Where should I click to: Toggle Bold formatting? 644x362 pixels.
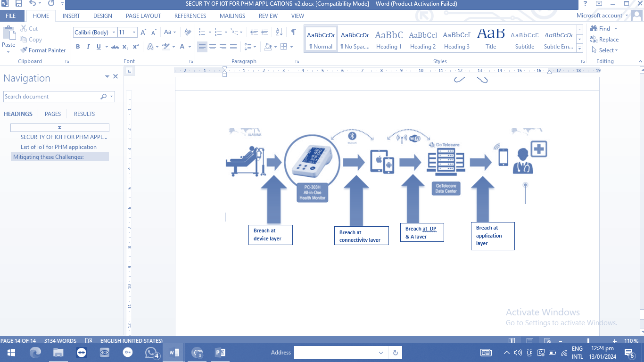78,47
